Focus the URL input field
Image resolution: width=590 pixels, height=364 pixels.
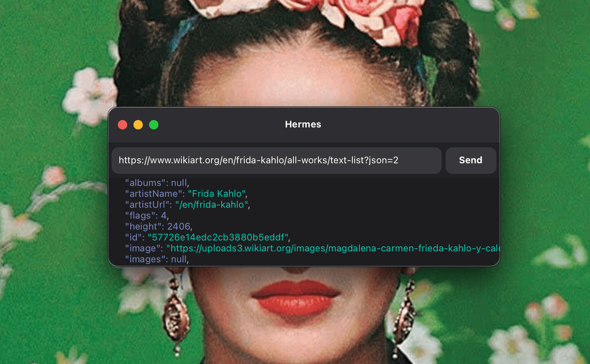tap(276, 160)
